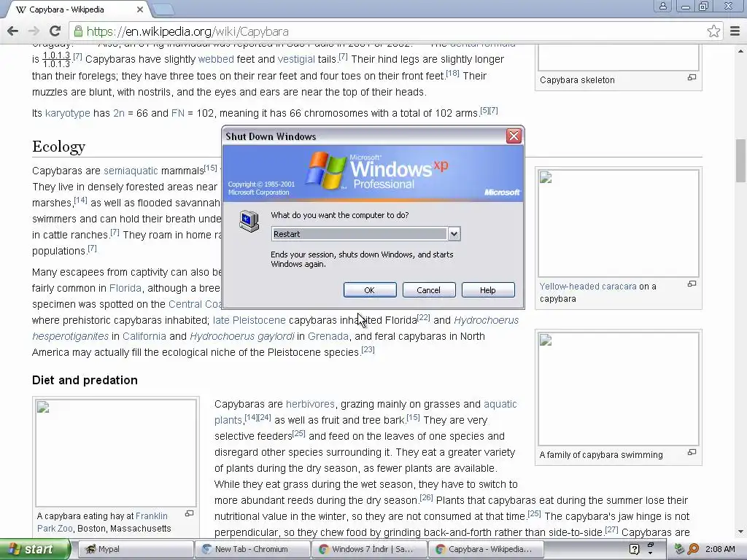Screen dimensions: 747x560
Task: Follow the vestigial link
Action: tap(296, 59)
